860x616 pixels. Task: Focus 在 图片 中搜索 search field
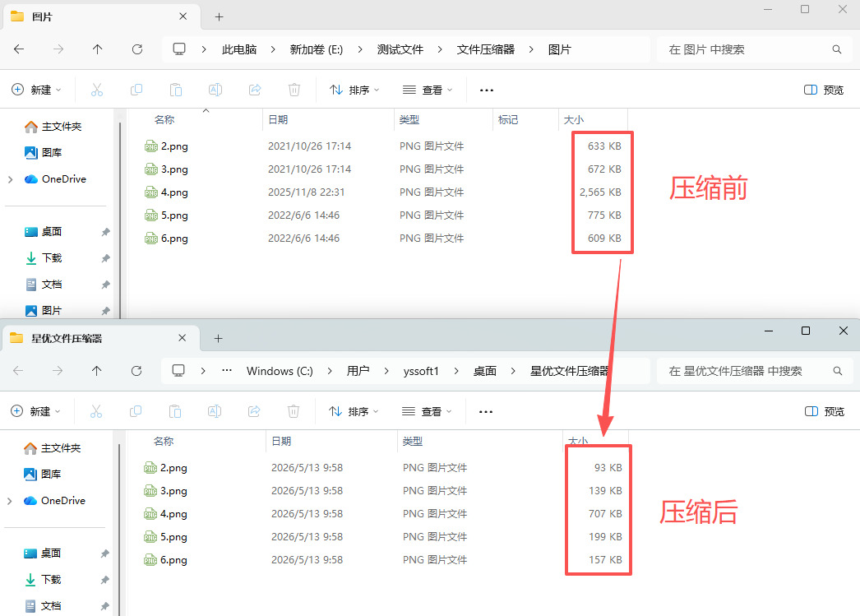tap(754, 49)
